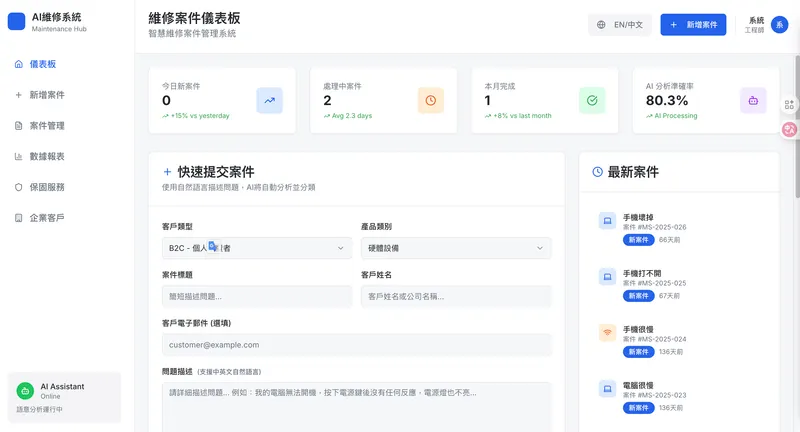This screenshot has height=432, width=800.
Task: Click the building icon beside 企業客戶
Action: coord(19,218)
